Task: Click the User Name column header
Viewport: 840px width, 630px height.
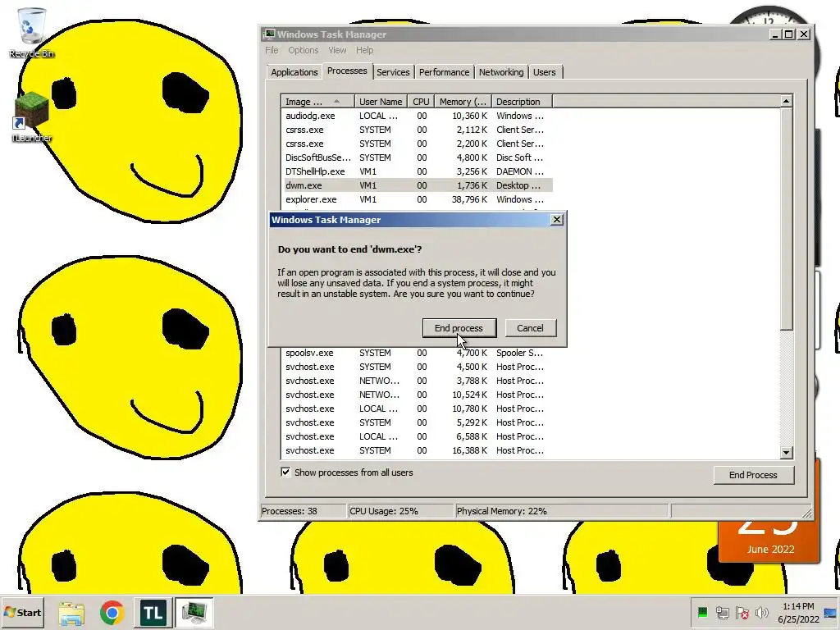Action: 381,101
